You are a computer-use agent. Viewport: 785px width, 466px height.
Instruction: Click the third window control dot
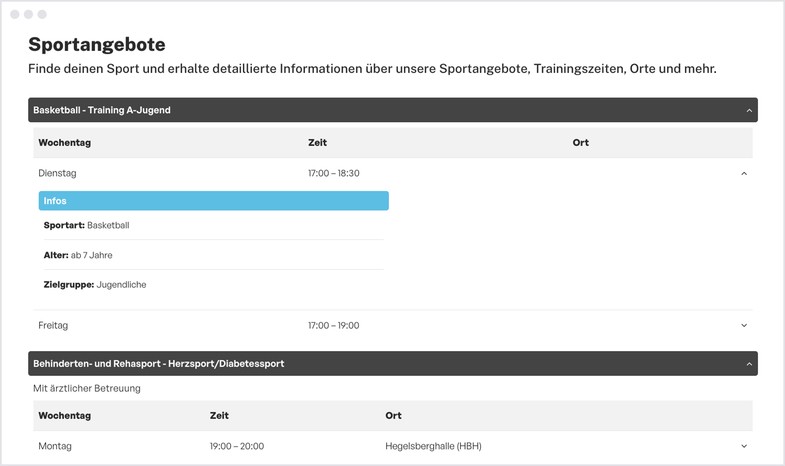pyautogui.click(x=42, y=14)
